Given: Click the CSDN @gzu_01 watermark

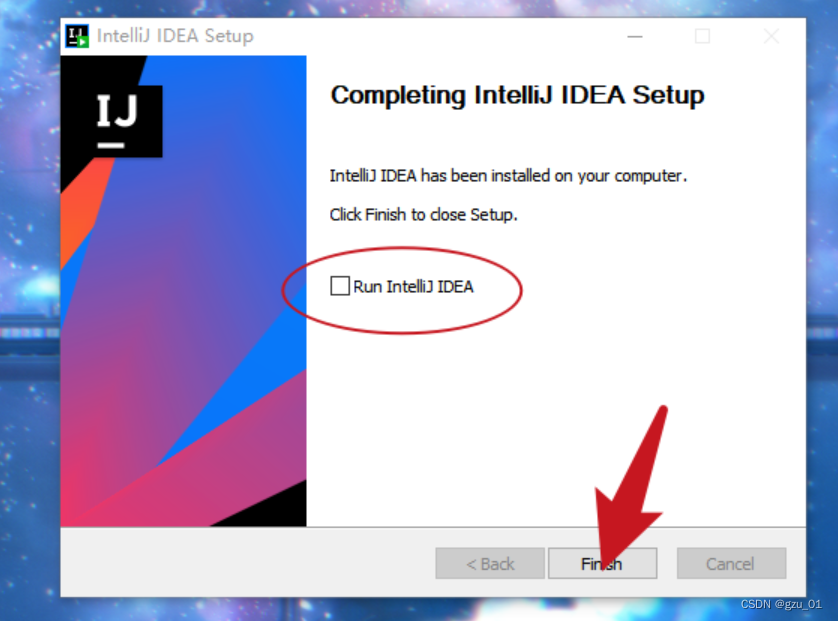Looking at the screenshot, I should click(781, 604).
